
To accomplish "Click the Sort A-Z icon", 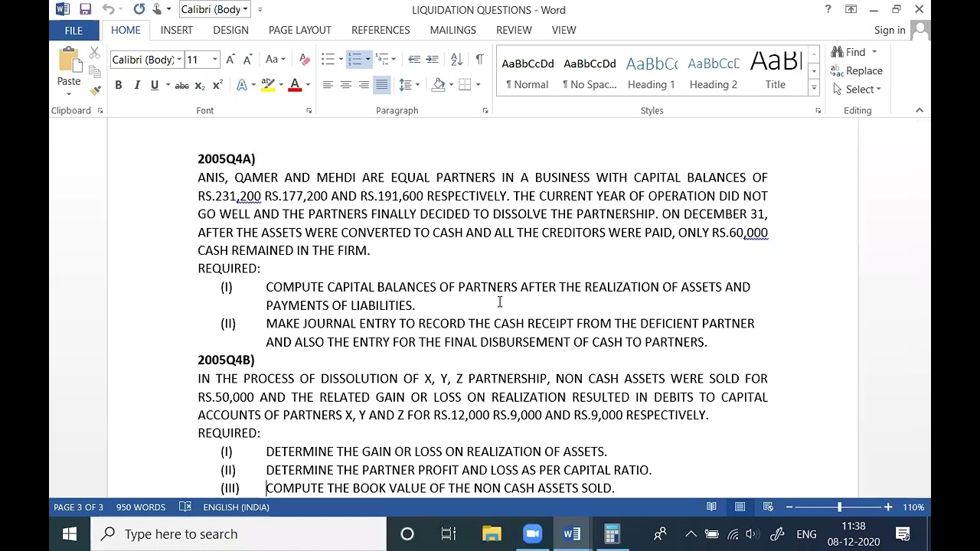I will click(x=456, y=60).
